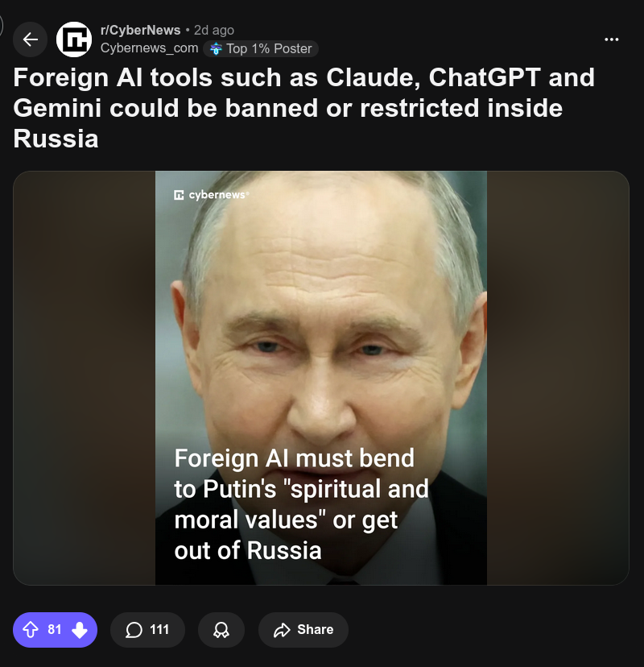Screen dimensions: 644x667
Task: Open the three-dot post options menu
Action: 611,39
